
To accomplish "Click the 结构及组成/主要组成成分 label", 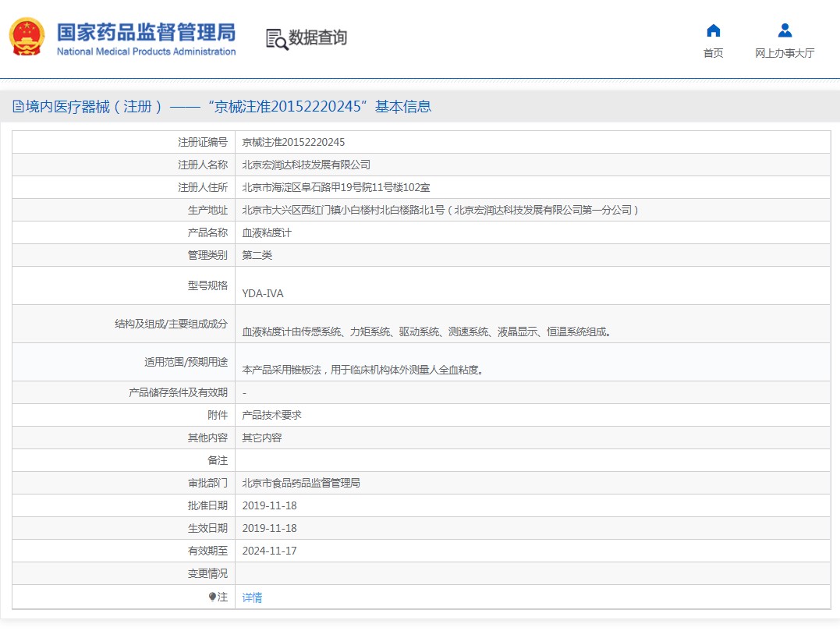I will click(172, 324).
